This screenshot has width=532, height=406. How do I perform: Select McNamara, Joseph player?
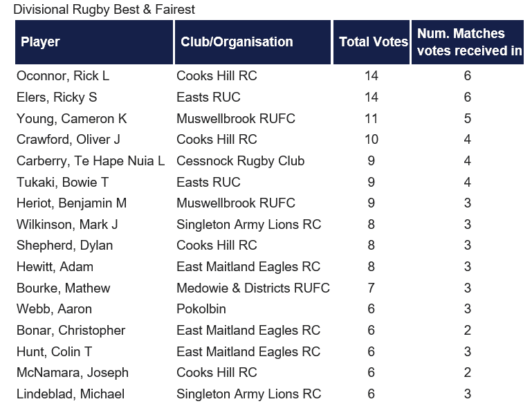coord(73,372)
